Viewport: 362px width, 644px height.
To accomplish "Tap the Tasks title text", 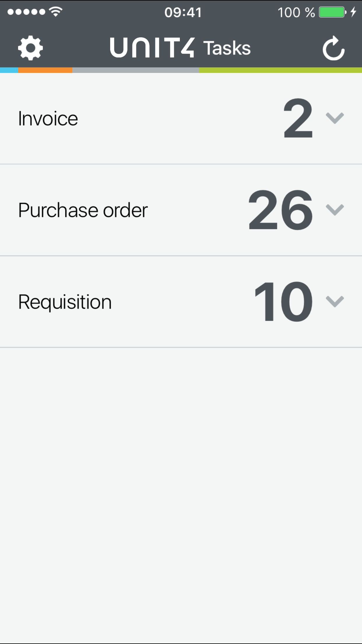I will 227,48.
